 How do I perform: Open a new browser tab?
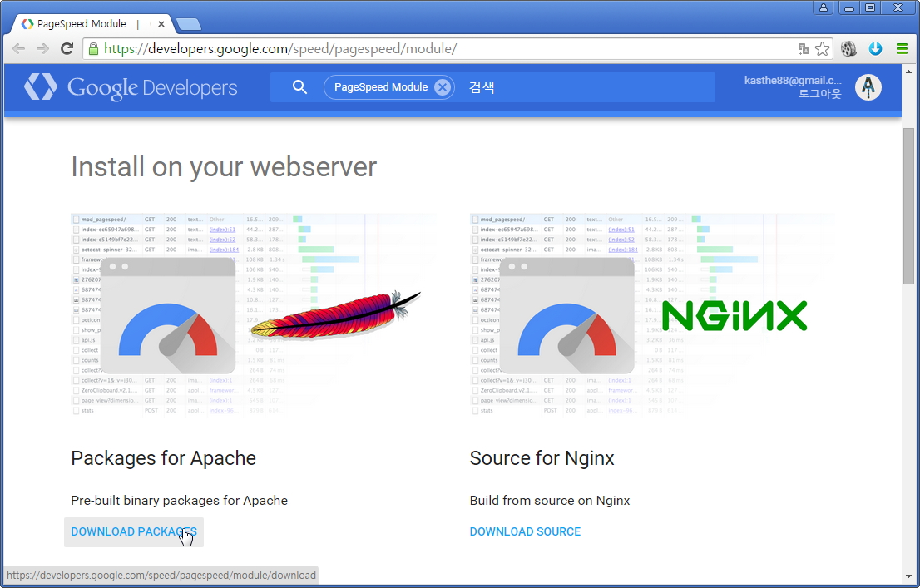tap(188, 24)
